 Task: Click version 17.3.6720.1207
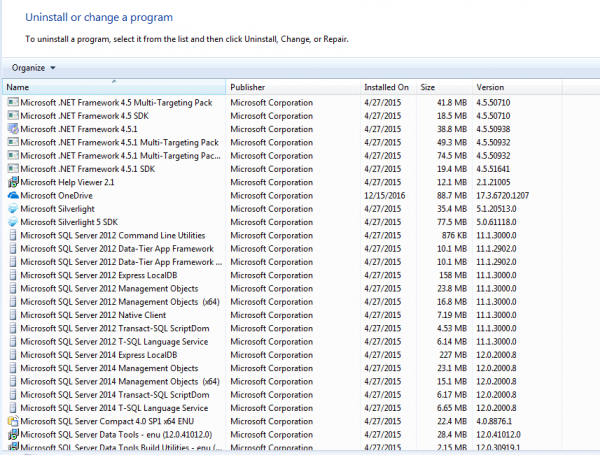[502, 196]
